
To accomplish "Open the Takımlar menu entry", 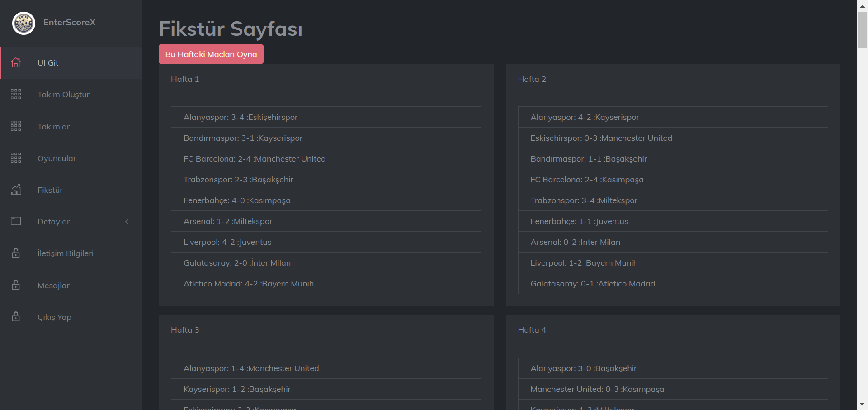I will (53, 126).
